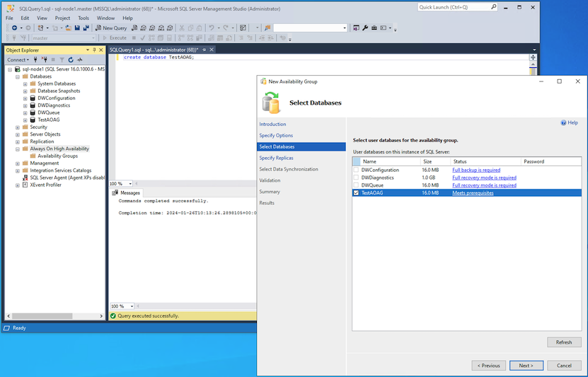
Task: Click the Next button in the wizard
Action: (x=526, y=366)
